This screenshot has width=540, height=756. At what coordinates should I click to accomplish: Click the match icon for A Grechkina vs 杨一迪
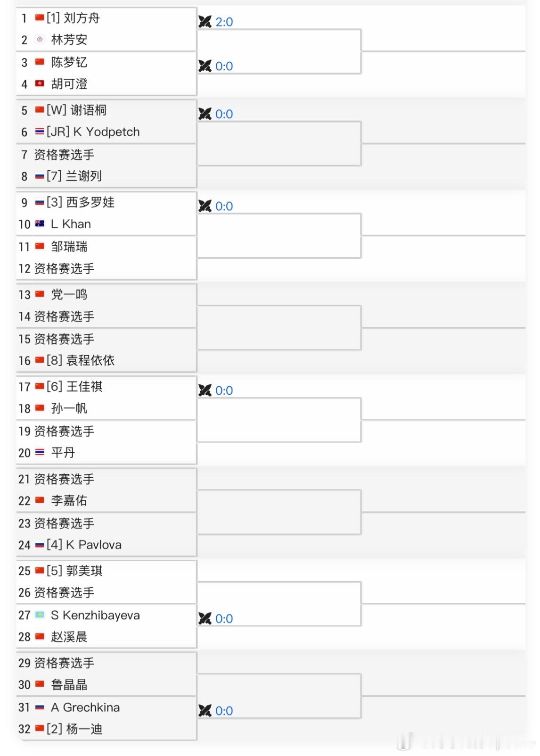[205, 711]
